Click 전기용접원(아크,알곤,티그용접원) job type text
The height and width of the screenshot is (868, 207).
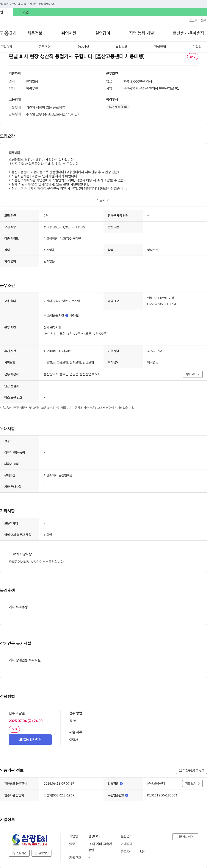(x=65, y=227)
